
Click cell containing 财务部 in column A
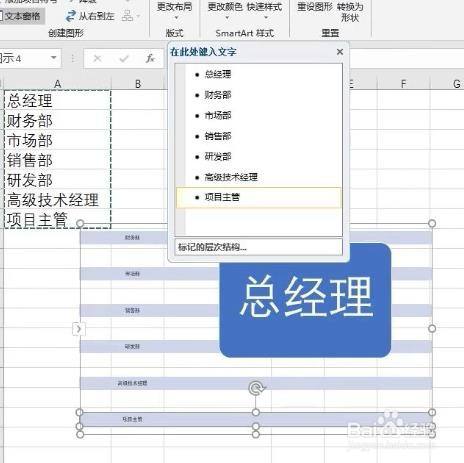point(57,120)
